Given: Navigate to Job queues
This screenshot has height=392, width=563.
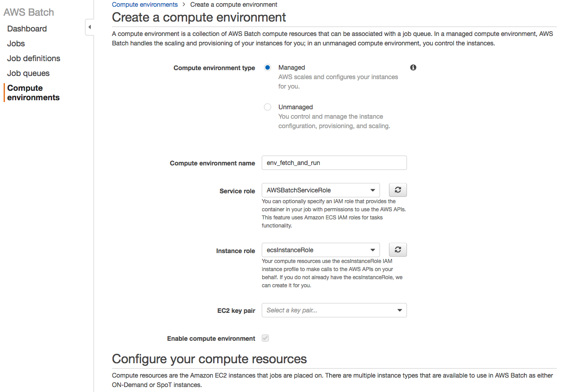Looking at the screenshot, I should (28, 73).
